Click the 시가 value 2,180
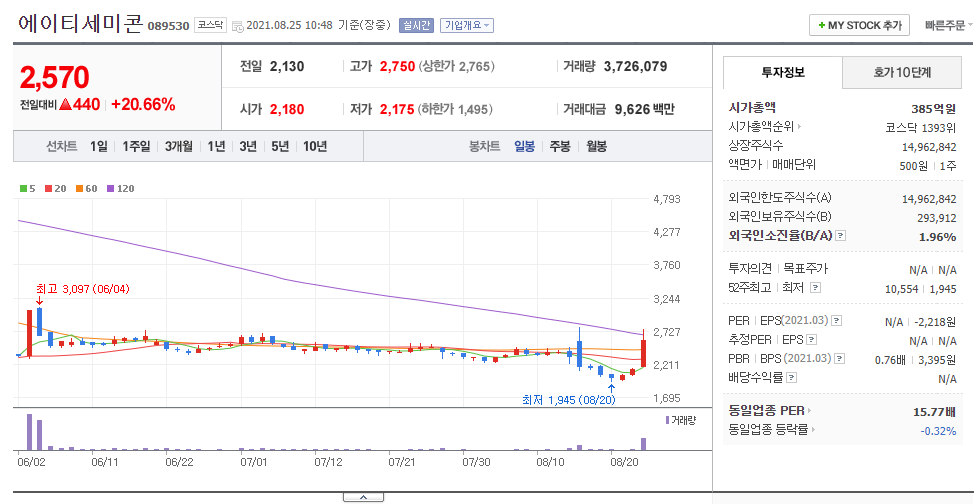The height and width of the screenshot is (504, 977). coord(287,110)
